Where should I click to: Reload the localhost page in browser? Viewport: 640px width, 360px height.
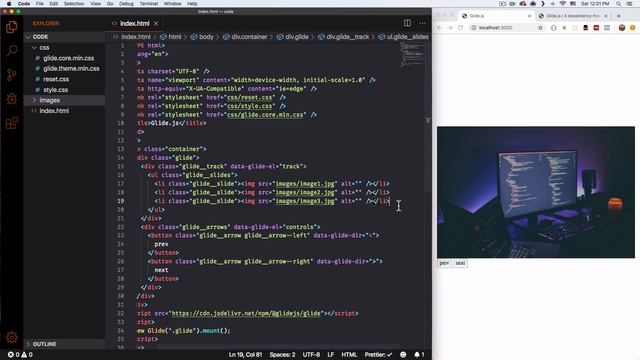[461, 28]
